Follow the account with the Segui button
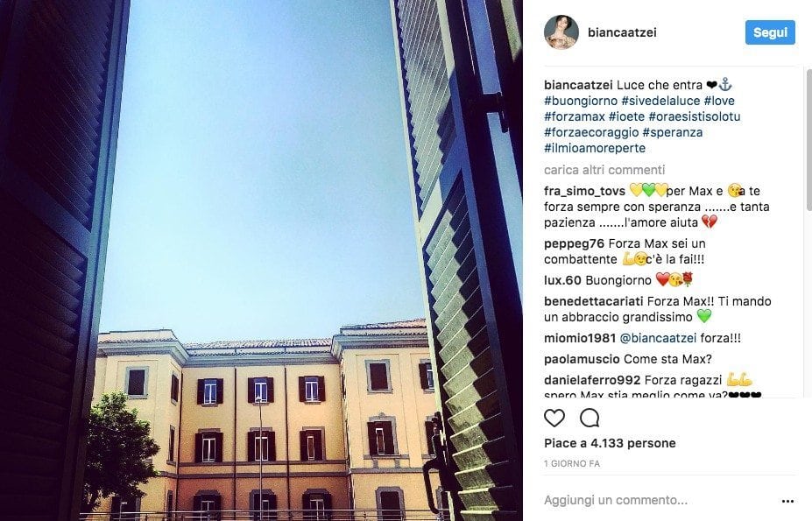Screen dimensions: 812x521 (x=770, y=32)
